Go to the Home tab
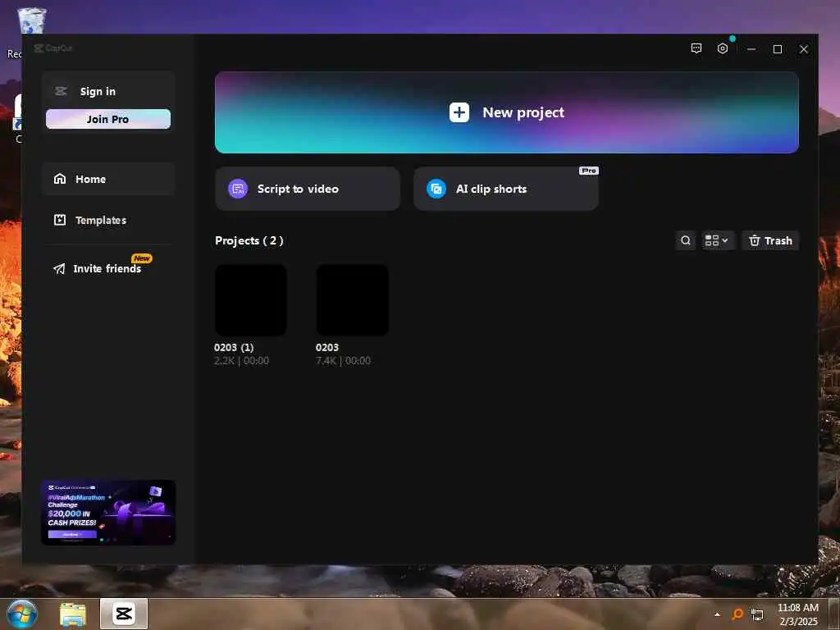The width and height of the screenshot is (840, 630). click(x=108, y=179)
